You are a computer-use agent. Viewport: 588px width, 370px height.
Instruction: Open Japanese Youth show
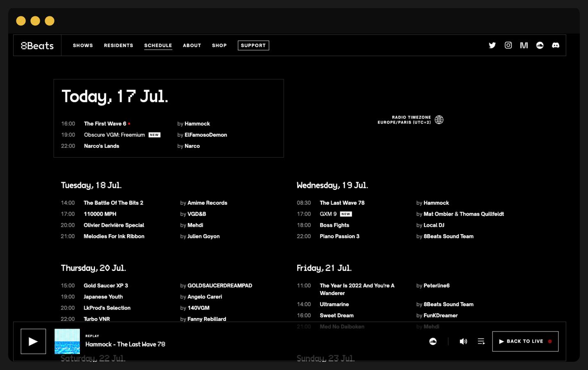[103, 297]
